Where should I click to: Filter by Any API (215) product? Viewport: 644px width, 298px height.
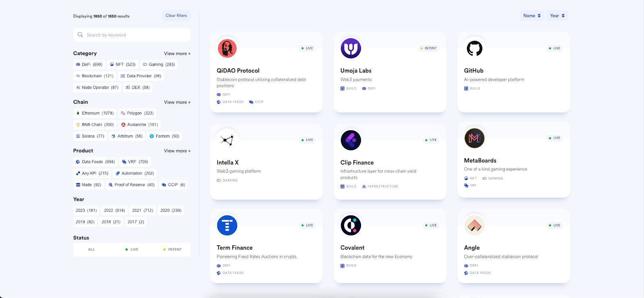coord(92,173)
